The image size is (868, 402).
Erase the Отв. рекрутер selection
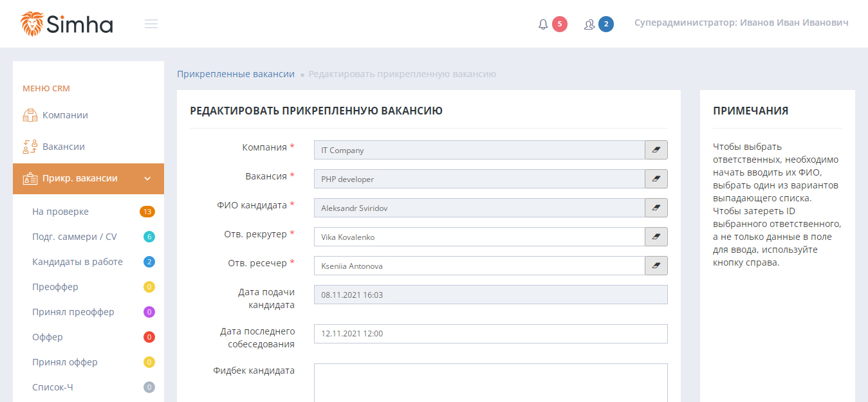click(656, 237)
